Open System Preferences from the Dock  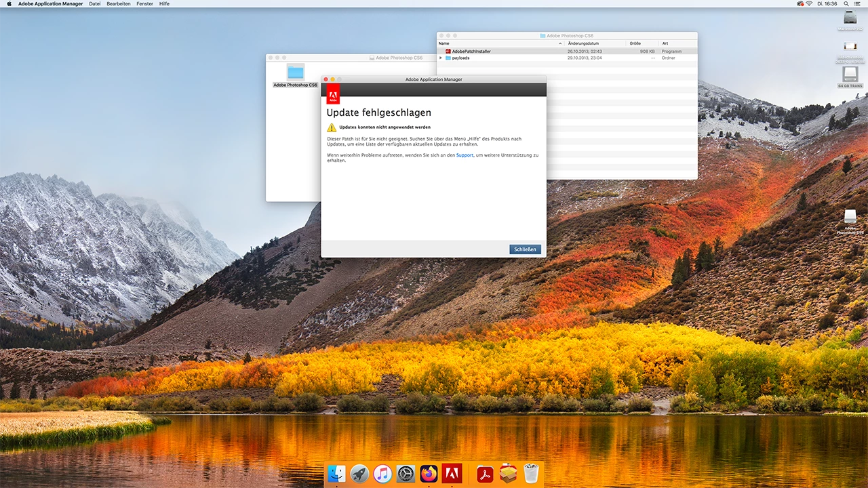point(406,473)
